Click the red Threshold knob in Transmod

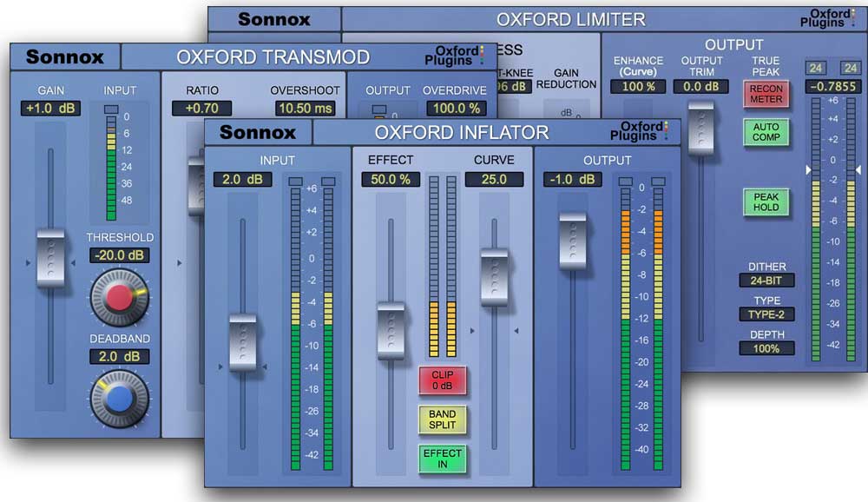pos(120,298)
